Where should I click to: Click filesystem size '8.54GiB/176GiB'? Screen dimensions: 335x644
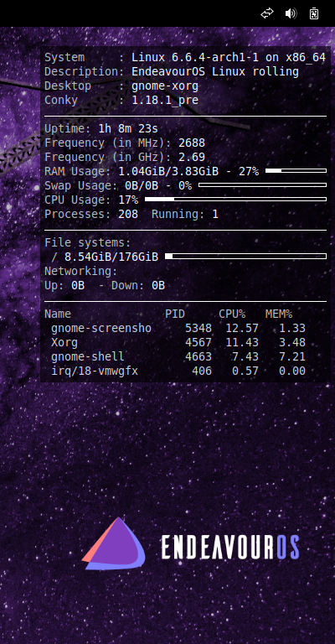pyautogui.click(x=111, y=257)
